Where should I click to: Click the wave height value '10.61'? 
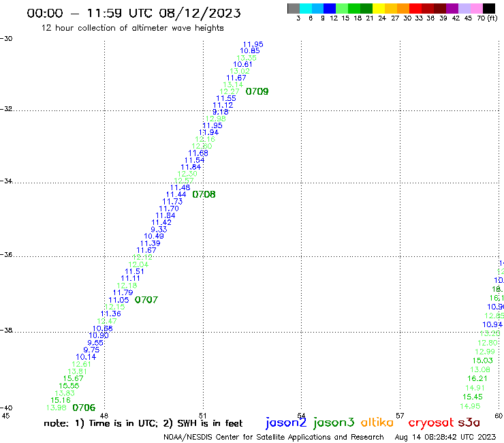[242, 64]
